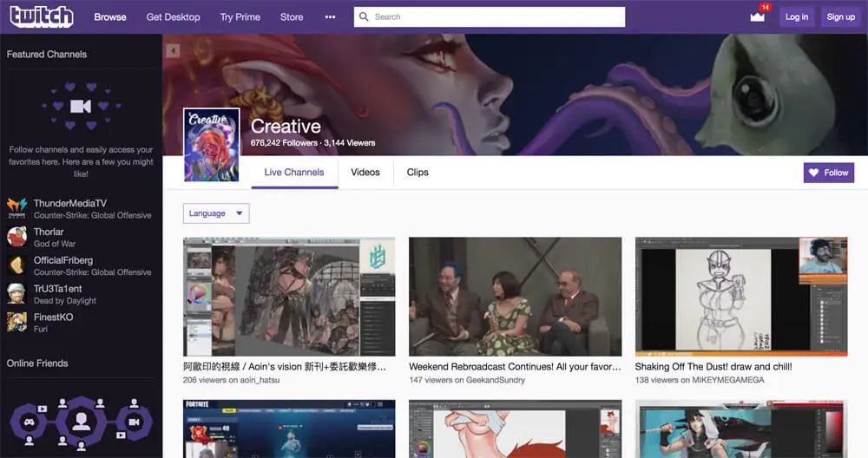Click GeekandSundry channel name
The image size is (868, 458).
(x=496, y=380)
